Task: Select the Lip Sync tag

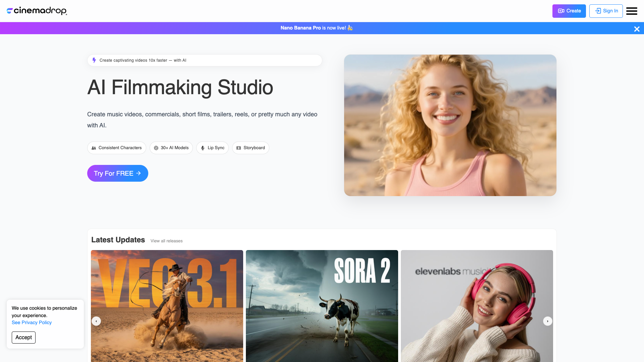Action: [212, 148]
